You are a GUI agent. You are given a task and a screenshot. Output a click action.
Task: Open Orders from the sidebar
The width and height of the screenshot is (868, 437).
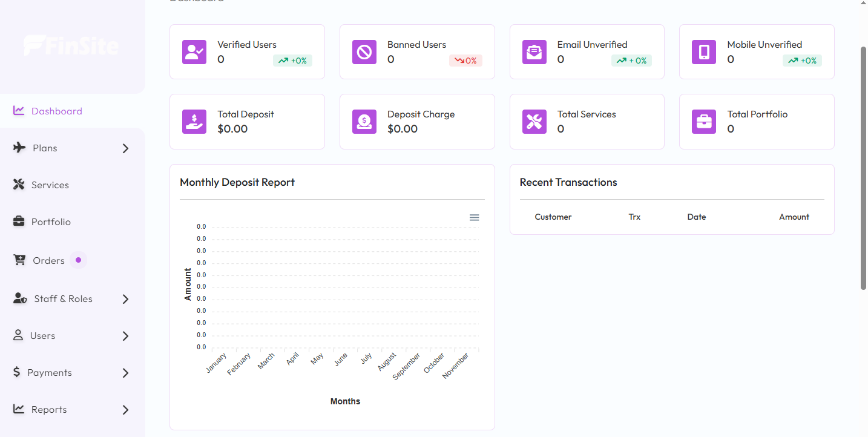coord(48,261)
